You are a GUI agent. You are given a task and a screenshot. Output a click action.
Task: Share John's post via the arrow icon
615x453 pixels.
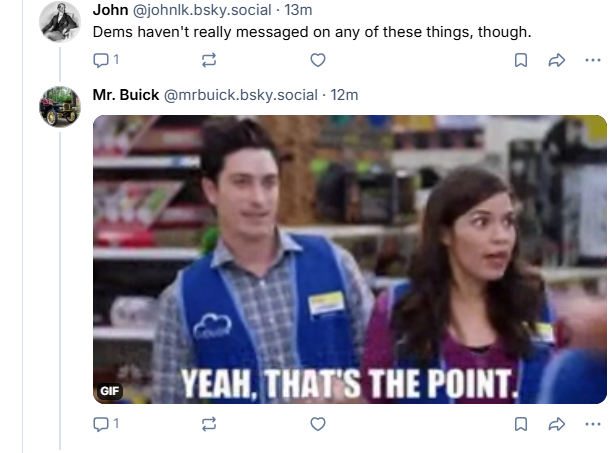[557, 60]
